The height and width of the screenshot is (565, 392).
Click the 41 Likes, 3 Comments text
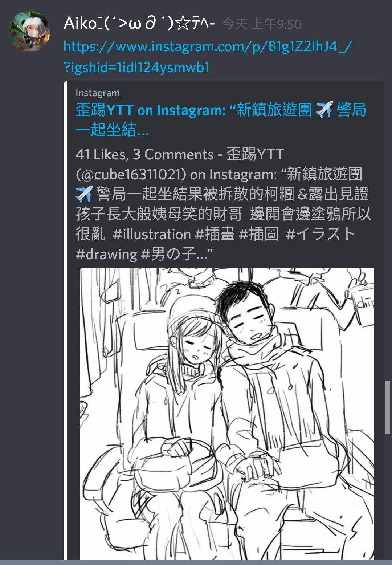pos(144,155)
